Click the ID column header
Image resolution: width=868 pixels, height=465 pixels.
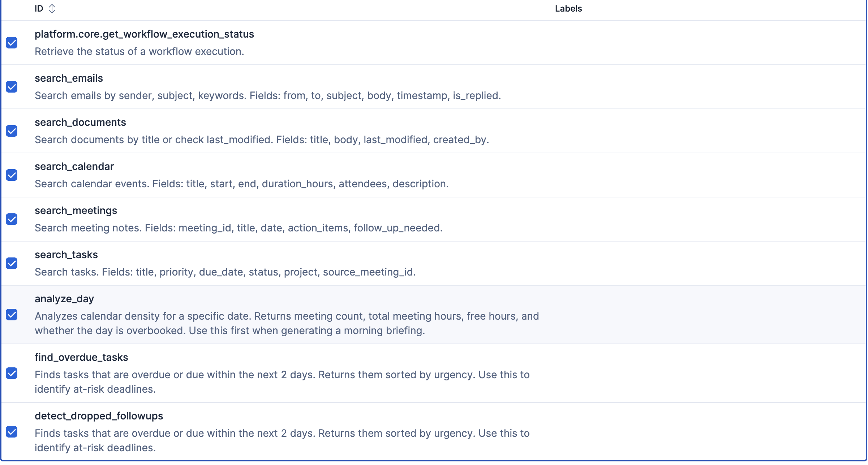pyautogui.click(x=39, y=9)
